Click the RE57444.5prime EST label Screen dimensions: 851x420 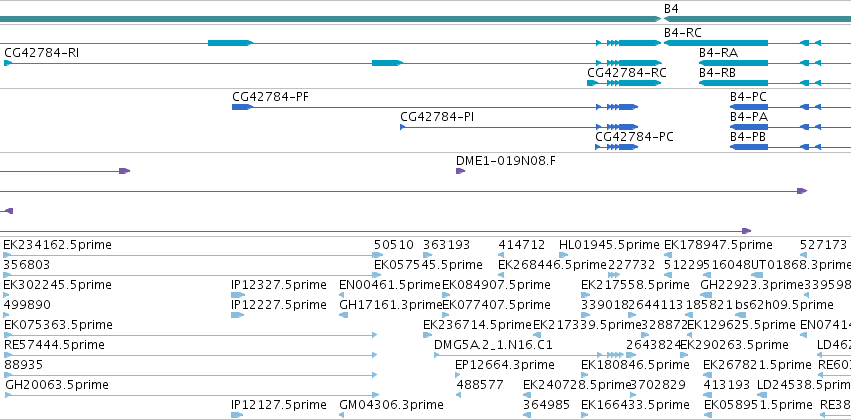tap(54, 345)
